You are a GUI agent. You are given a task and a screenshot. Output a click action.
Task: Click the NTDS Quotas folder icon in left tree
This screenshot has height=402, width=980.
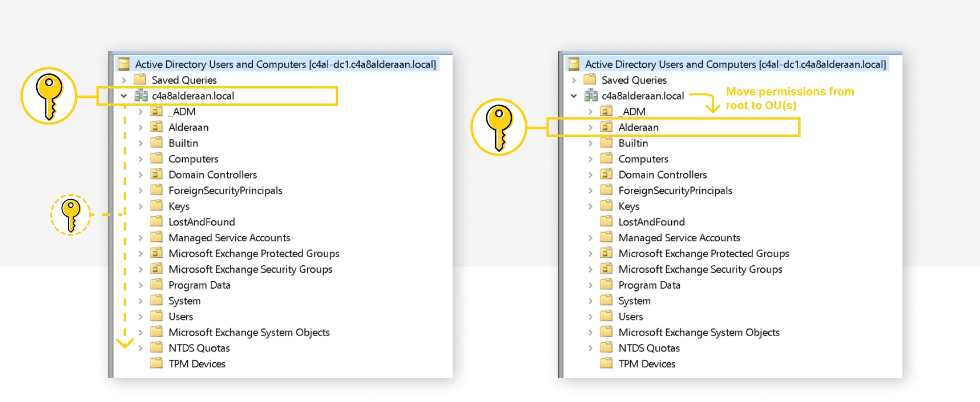[x=157, y=348]
